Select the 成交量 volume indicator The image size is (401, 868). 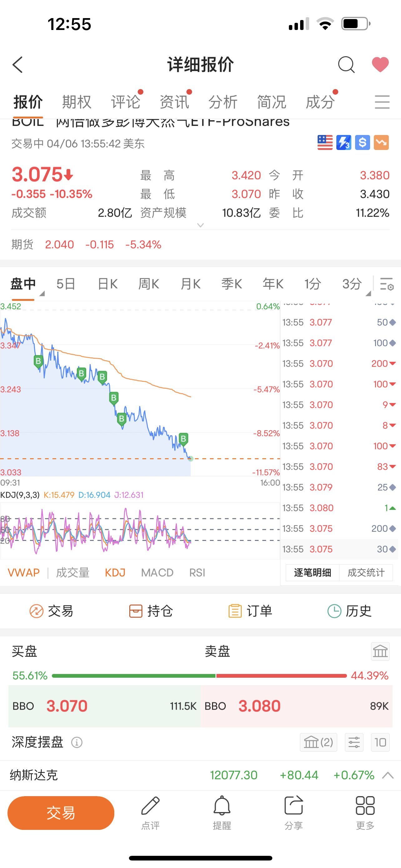coord(73,572)
